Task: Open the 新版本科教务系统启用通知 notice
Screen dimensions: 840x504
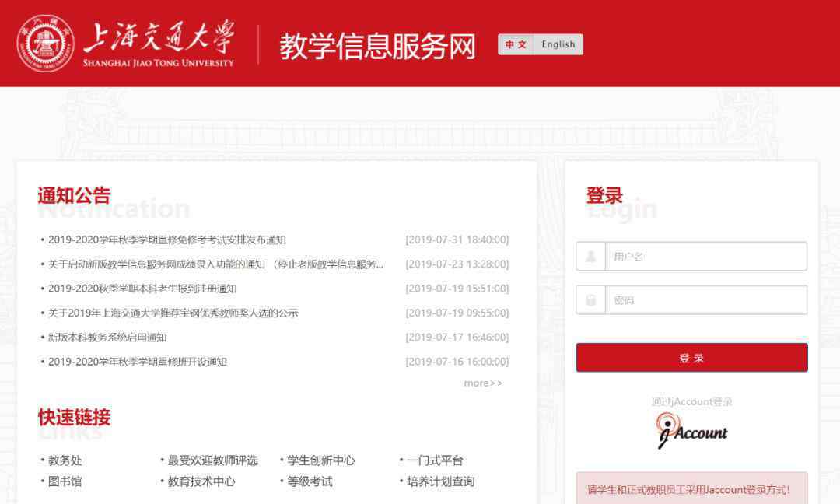Action: [x=107, y=338]
